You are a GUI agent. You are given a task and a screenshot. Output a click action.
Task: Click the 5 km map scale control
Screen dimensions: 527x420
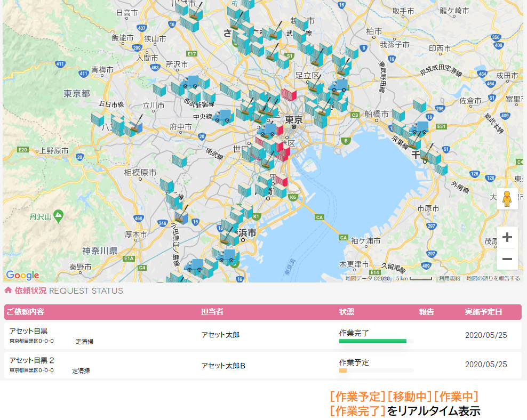414,278
